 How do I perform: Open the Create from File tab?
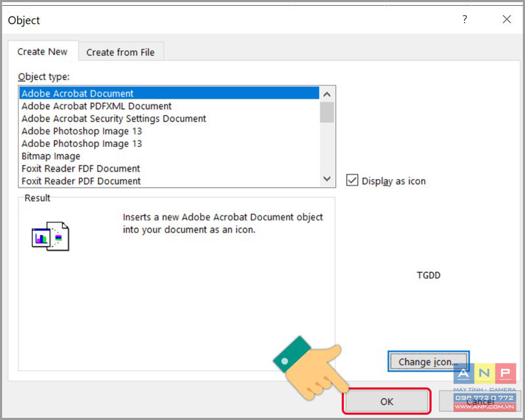click(x=121, y=52)
